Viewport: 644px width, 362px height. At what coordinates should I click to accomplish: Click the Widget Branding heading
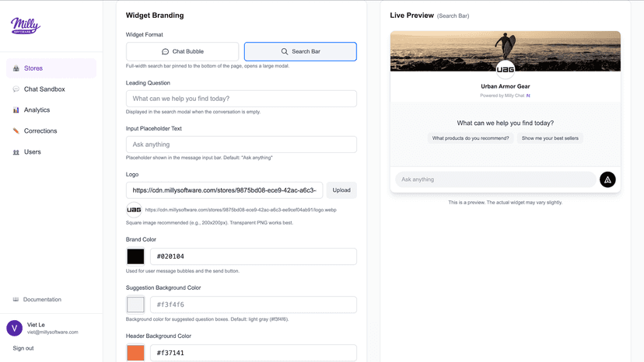(155, 16)
